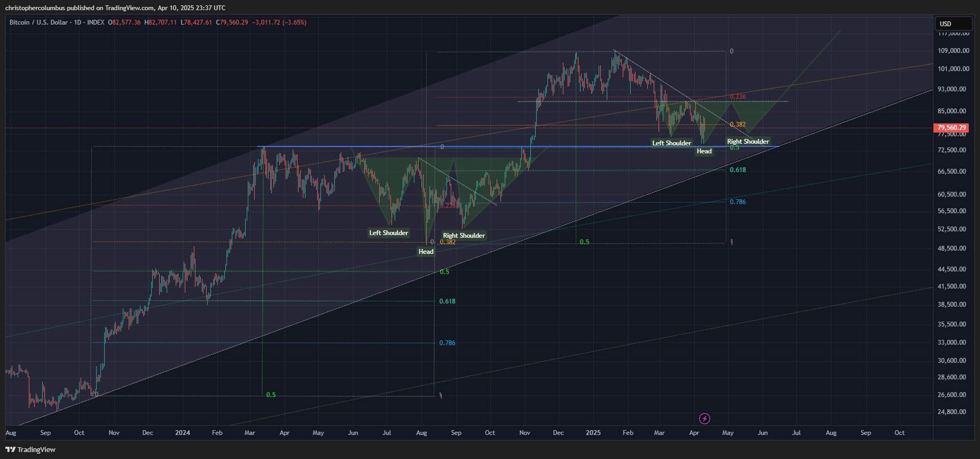Image resolution: width=980 pixels, height=459 pixels.
Task: Click the 30,600.00 price axis label
Action: (x=952, y=361)
